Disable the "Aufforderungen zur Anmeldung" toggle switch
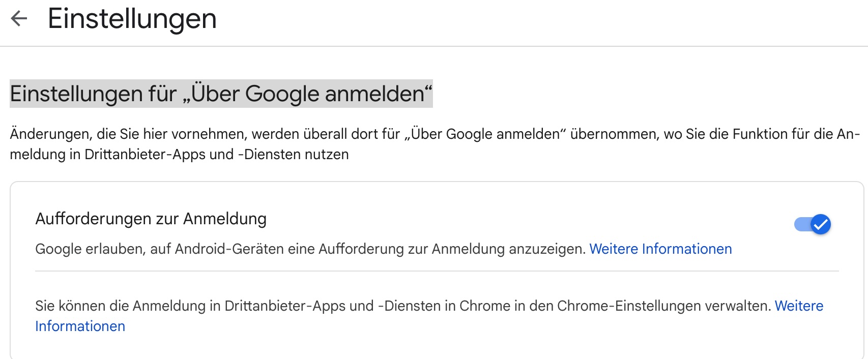Screen dimensions: 868x359 point(812,224)
